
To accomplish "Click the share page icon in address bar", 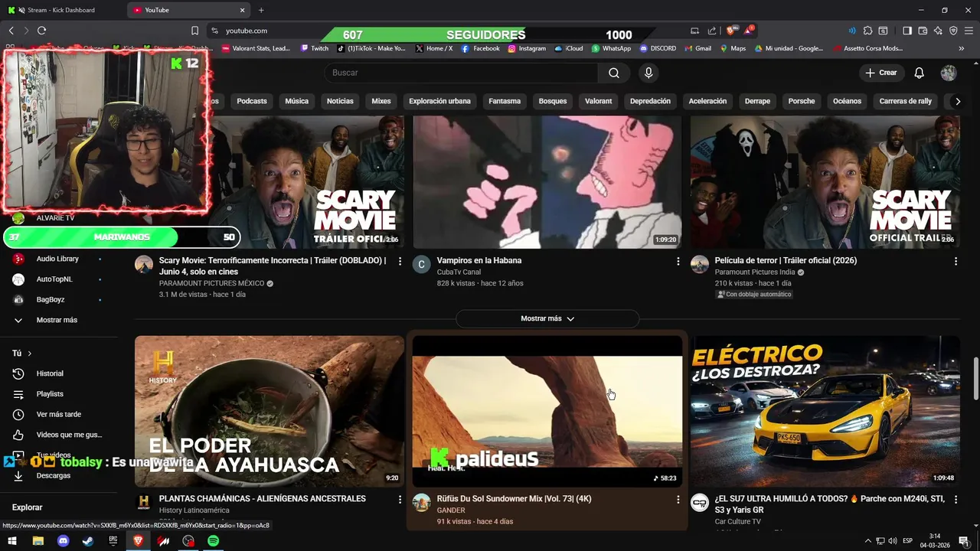I will tap(712, 31).
